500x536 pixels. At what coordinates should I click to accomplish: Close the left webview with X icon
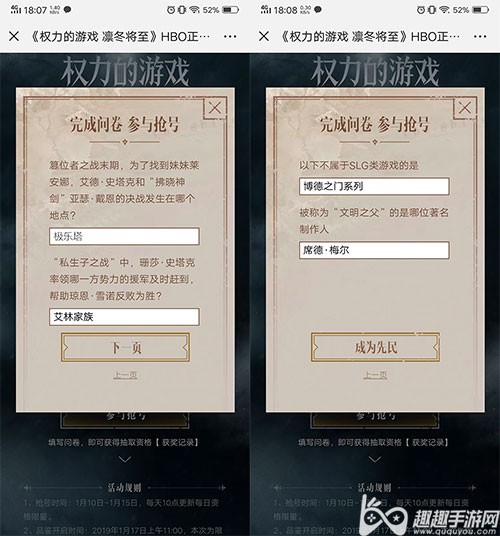point(14,36)
